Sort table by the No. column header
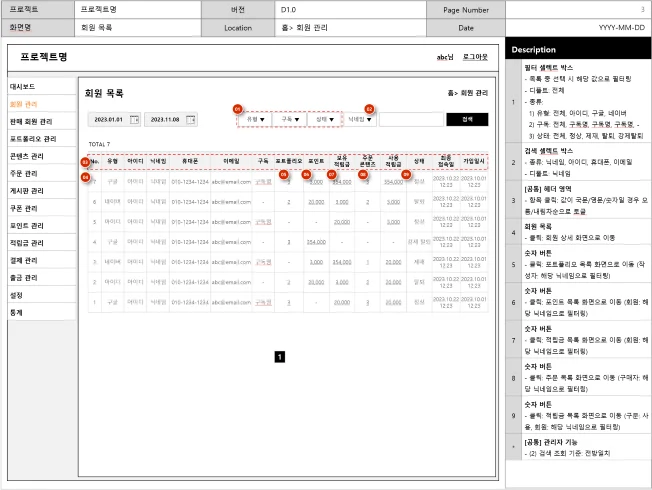 pyautogui.click(x=95, y=161)
